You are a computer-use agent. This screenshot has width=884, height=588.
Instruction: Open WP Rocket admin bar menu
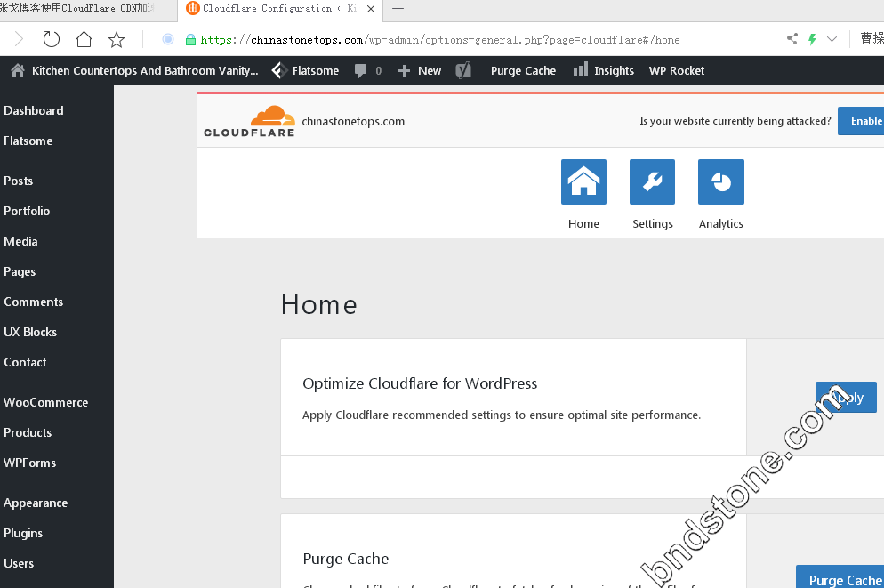pos(677,70)
